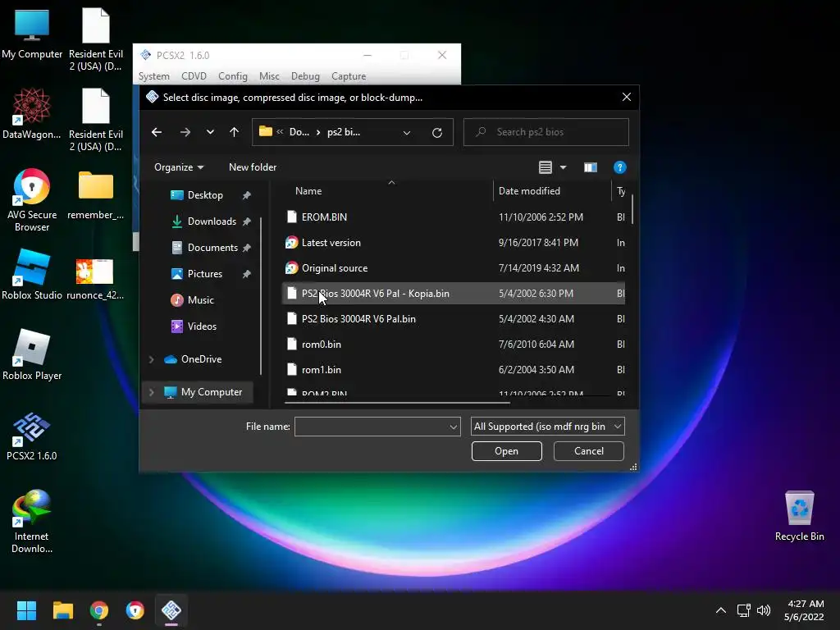Select Internet Download Manager desktop icon
Screen dimensions: 840x630
point(32,522)
